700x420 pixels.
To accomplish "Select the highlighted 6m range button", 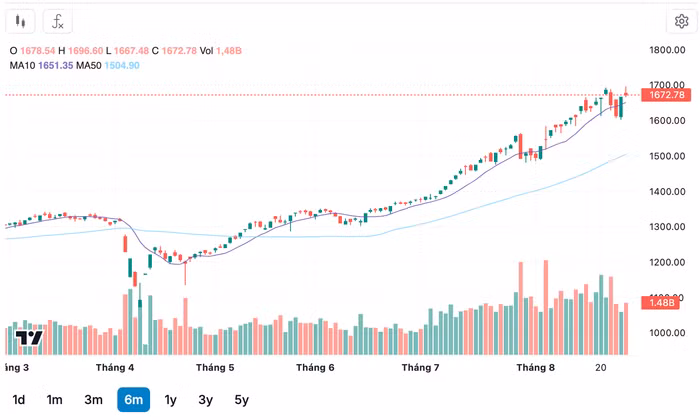I will [x=133, y=400].
